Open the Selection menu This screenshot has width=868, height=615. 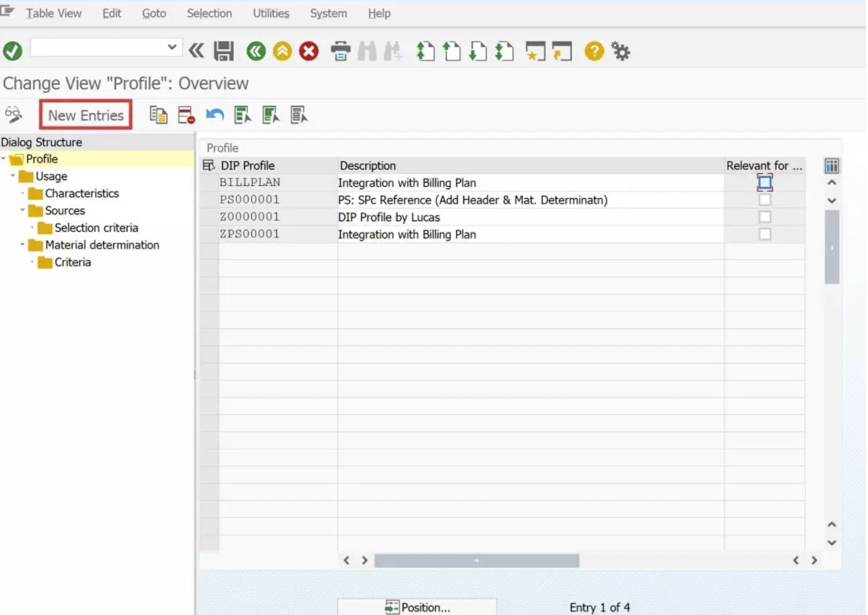tap(210, 13)
